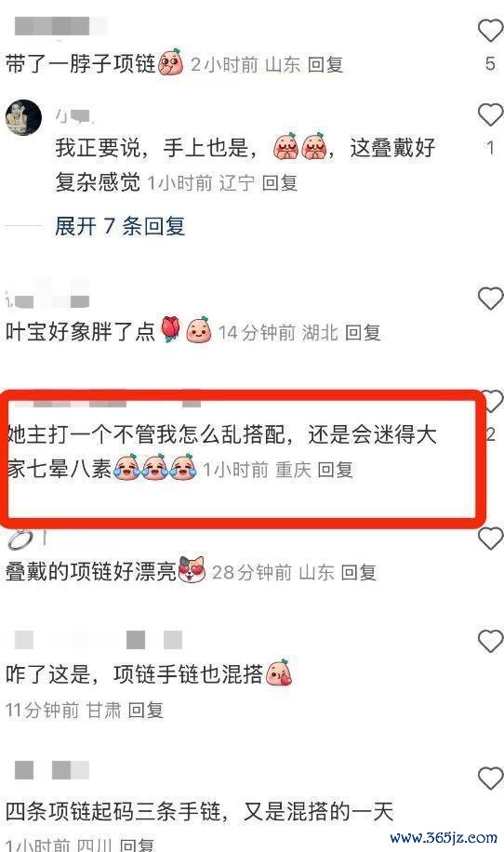Open the photo avatar of the Liaoning commenter
Image resolution: width=504 pixels, height=852 pixels.
click(x=23, y=117)
